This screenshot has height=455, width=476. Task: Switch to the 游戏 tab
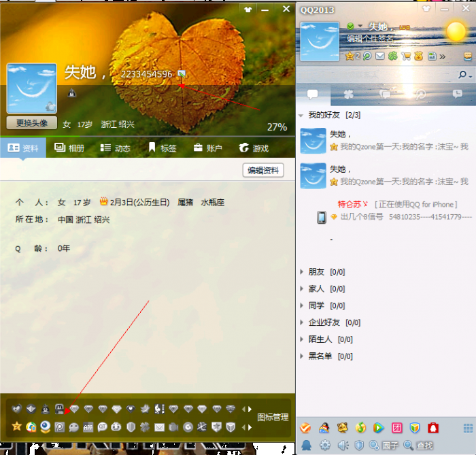pyautogui.click(x=254, y=148)
